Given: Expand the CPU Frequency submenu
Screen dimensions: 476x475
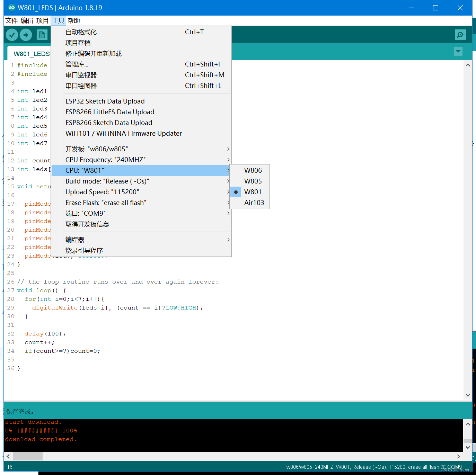Looking at the screenshot, I should point(105,160).
